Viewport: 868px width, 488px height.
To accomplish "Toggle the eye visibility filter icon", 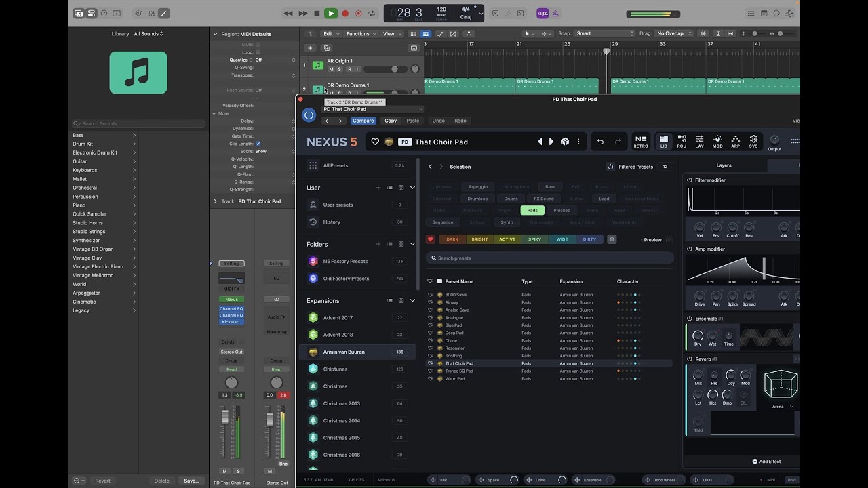I will tap(612, 239).
